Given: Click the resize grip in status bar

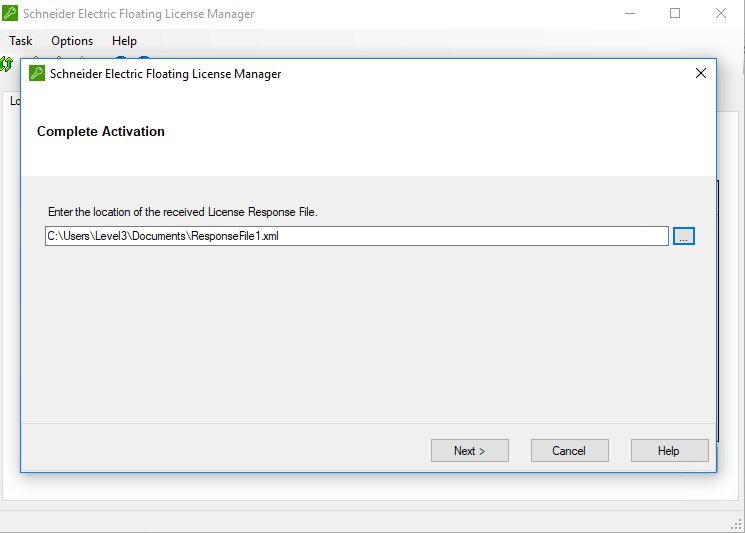Looking at the screenshot, I should point(736,524).
